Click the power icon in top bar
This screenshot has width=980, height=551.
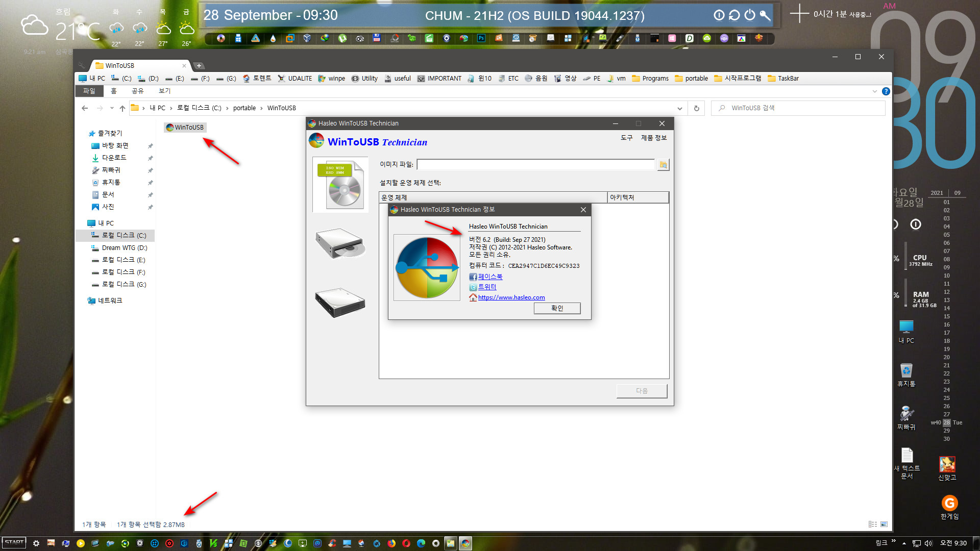coord(749,15)
